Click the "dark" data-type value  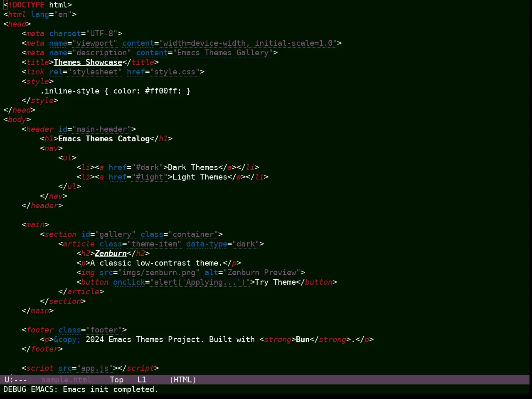pos(246,244)
